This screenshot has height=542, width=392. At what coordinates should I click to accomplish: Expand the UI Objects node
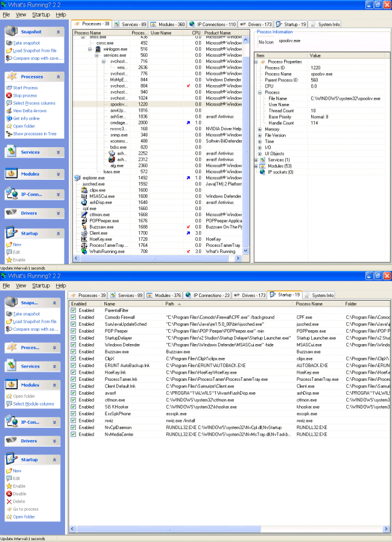click(x=260, y=154)
